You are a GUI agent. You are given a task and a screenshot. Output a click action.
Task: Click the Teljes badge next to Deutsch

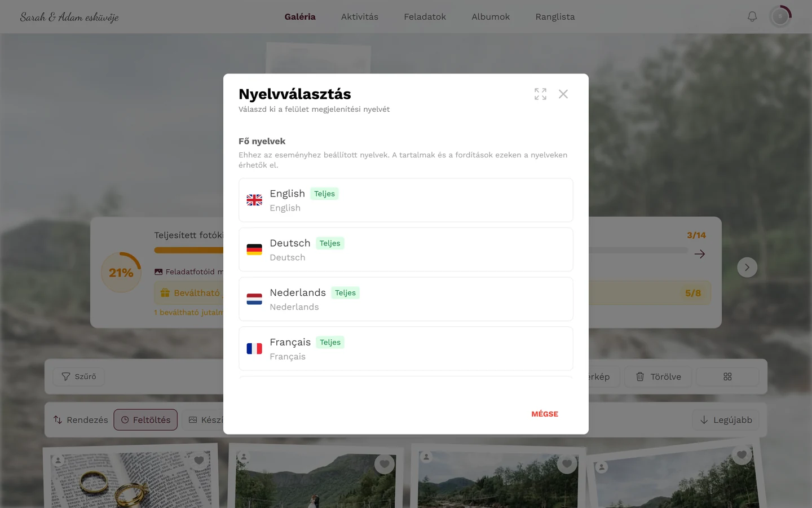click(x=330, y=243)
